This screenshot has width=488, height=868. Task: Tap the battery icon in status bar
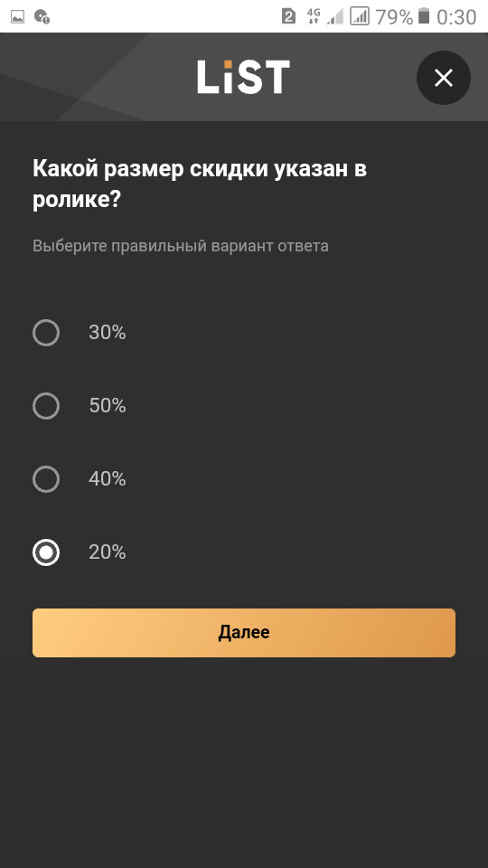click(424, 16)
